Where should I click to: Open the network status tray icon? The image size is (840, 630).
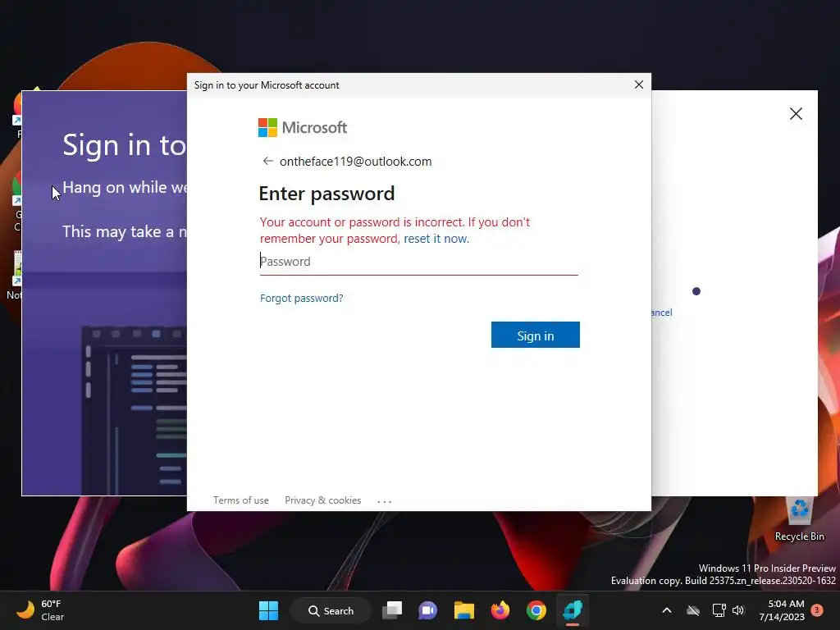click(719, 610)
